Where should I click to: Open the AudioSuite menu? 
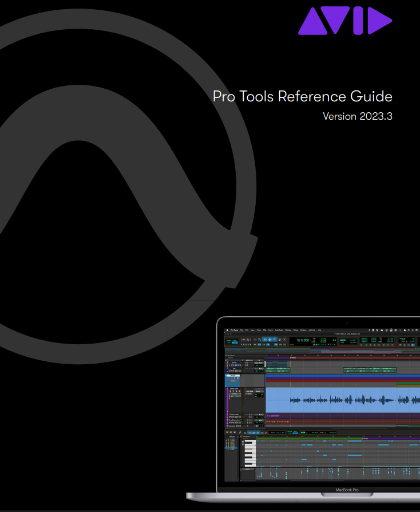(x=279, y=330)
